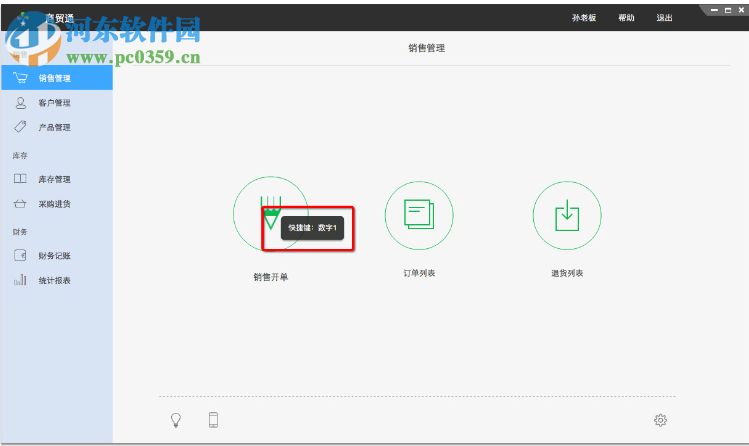
Task: Click the 退货列表 circle icon
Action: pos(567,215)
